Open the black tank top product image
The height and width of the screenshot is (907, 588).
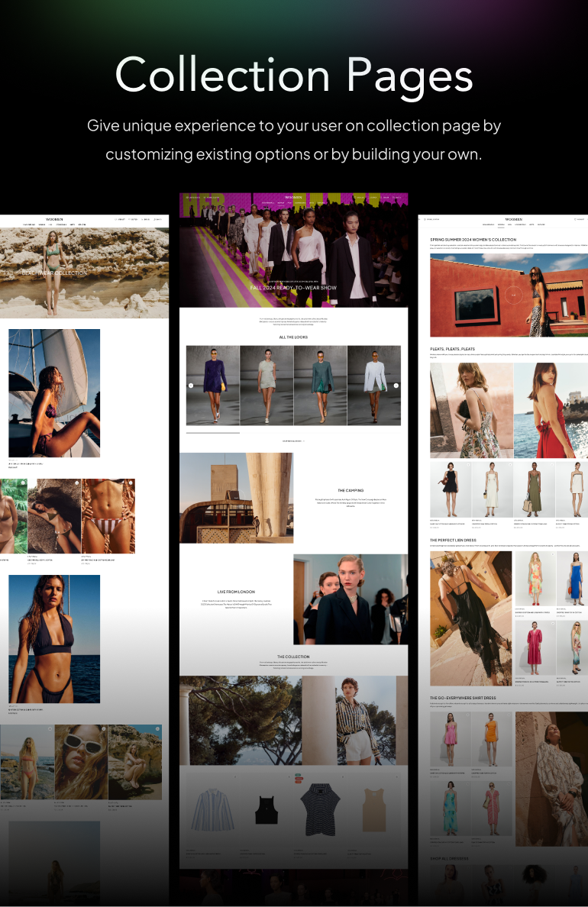coord(267,809)
